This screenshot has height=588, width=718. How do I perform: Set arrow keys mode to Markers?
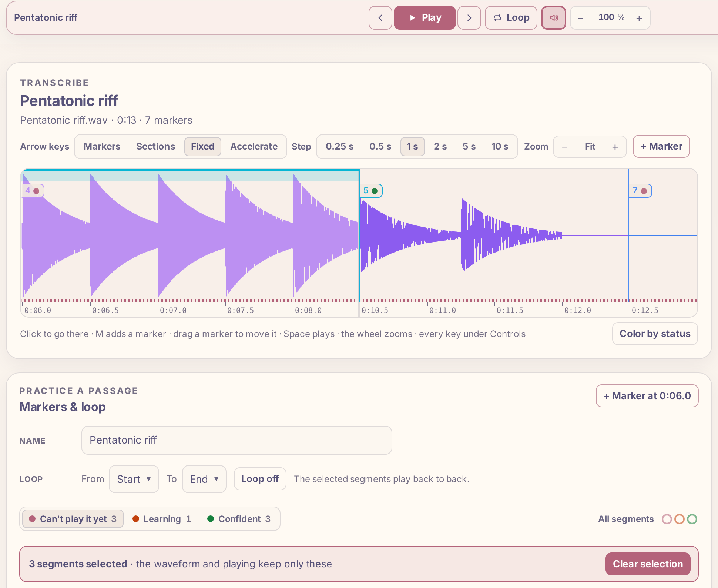tap(102, 147)
